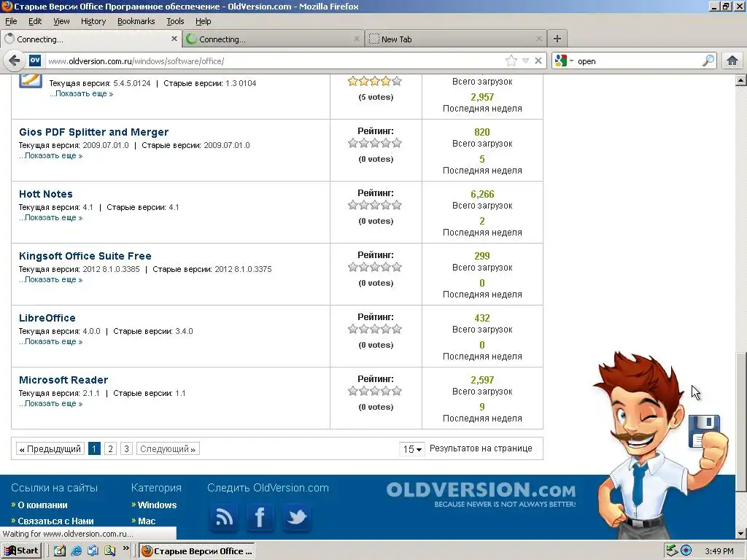747x560 pixels.
Task: Click the vertical scrollbar thumb
Action: (x=740, y=422)
